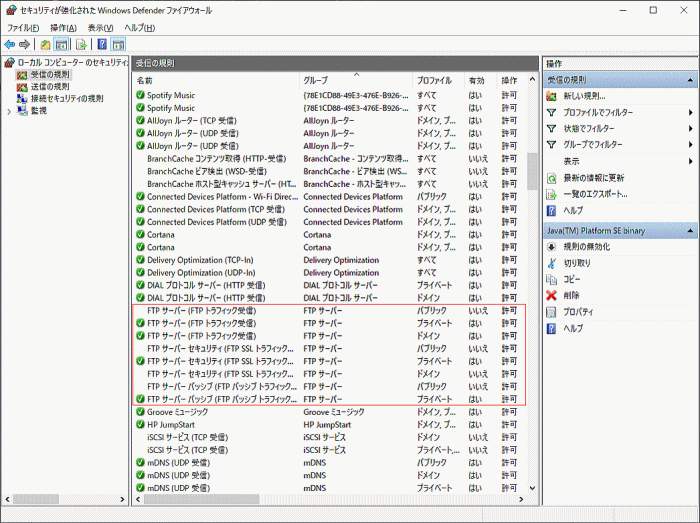
Task: Open the 表示(V) menu
Action: [100, 28]
